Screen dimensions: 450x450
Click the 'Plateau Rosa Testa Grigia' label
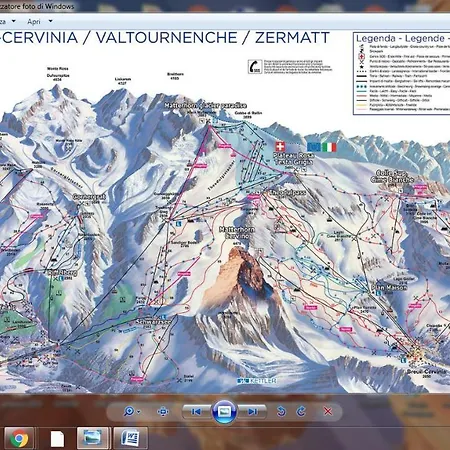pyautogui.click(x=293, y=159)
